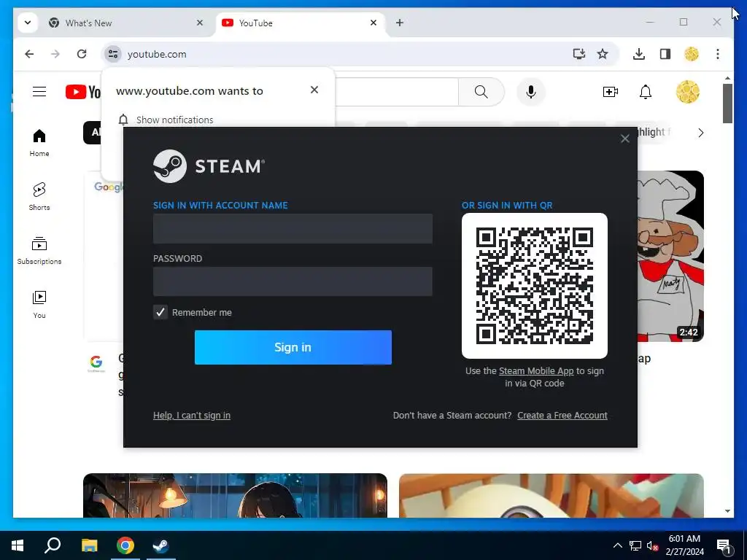The height and width of the screenshot is (560, 747).
Task: Open the YouTube account avatar menu
Action: point(688,91)
